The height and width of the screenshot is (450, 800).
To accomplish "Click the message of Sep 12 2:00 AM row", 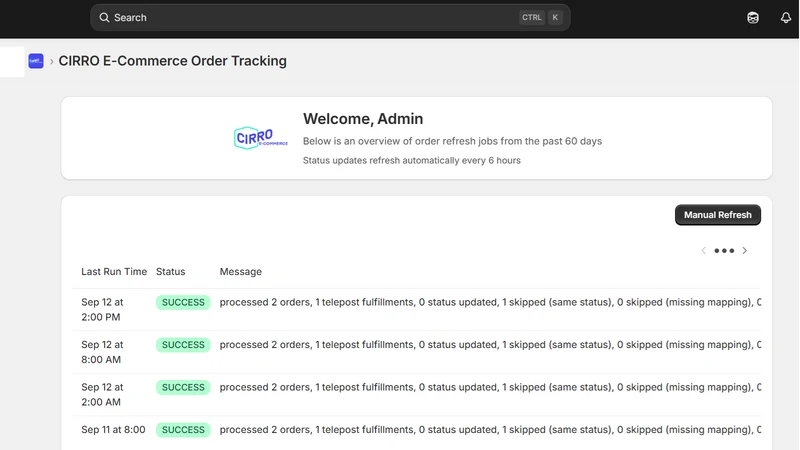I will point(490,387).
